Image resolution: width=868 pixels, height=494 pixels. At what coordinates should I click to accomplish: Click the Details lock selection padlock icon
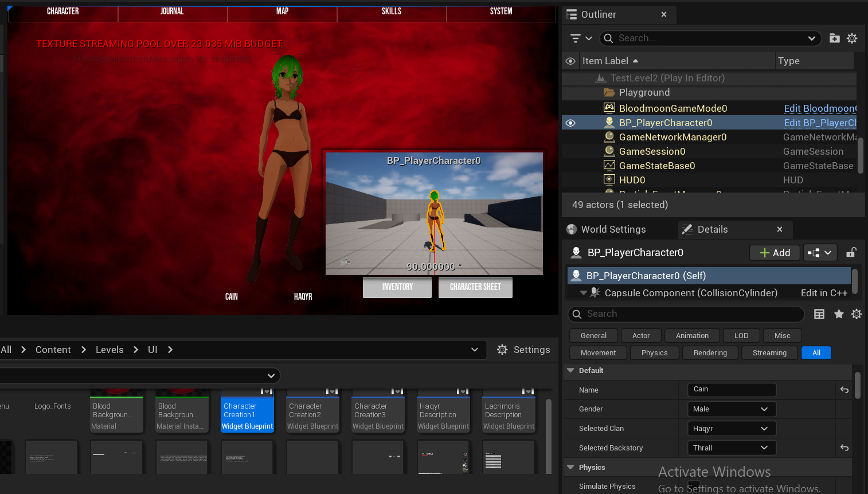[x=851, y=253]
